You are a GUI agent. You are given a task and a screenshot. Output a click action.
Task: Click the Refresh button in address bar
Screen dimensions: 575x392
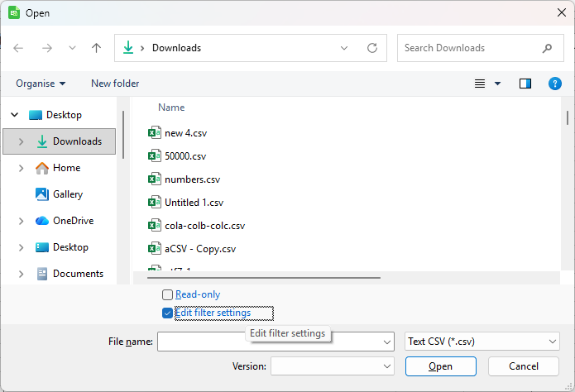click(372, 48)
